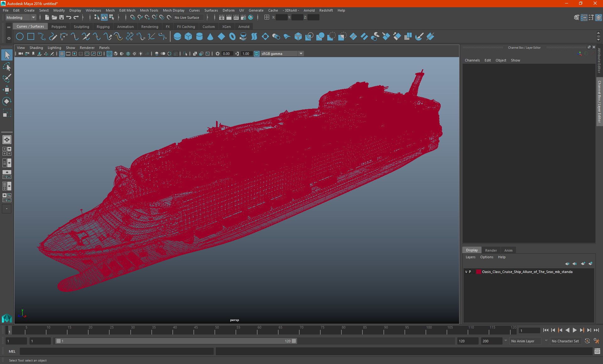
Task: Toggle the viewport grid display button
Action: click(62, 54)
